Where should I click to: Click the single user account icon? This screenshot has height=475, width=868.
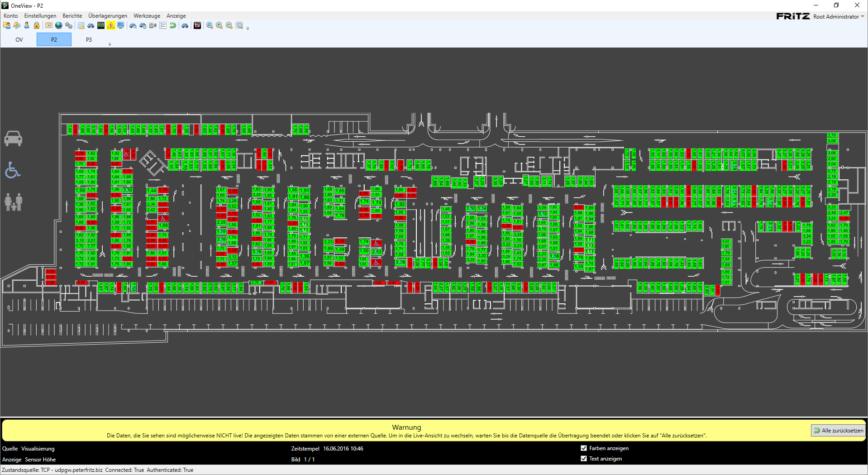27,25
